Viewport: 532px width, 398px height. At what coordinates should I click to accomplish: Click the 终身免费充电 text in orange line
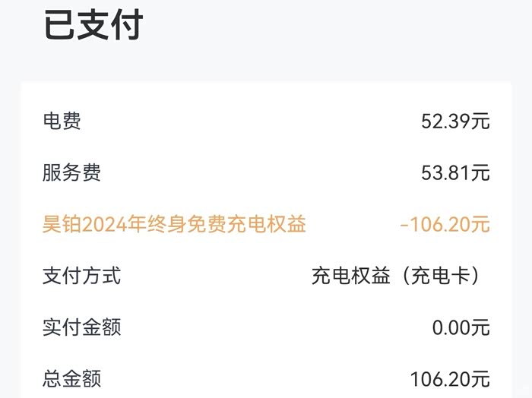point(199,225)
